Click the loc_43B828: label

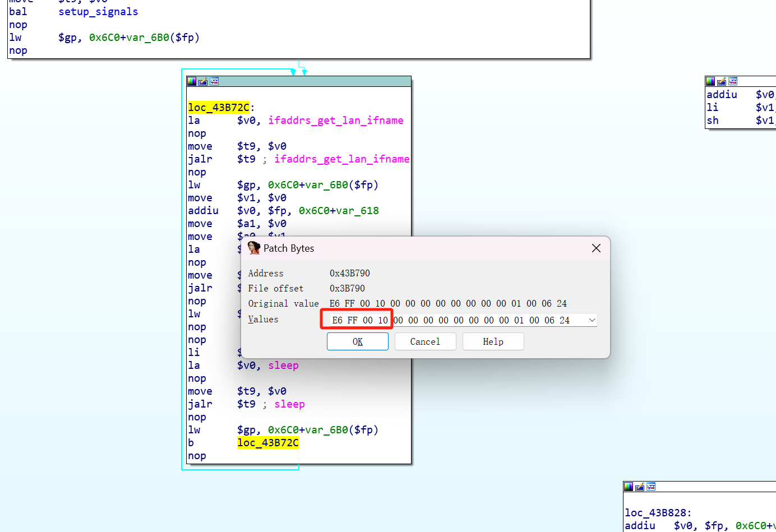(x=658, y=513)
